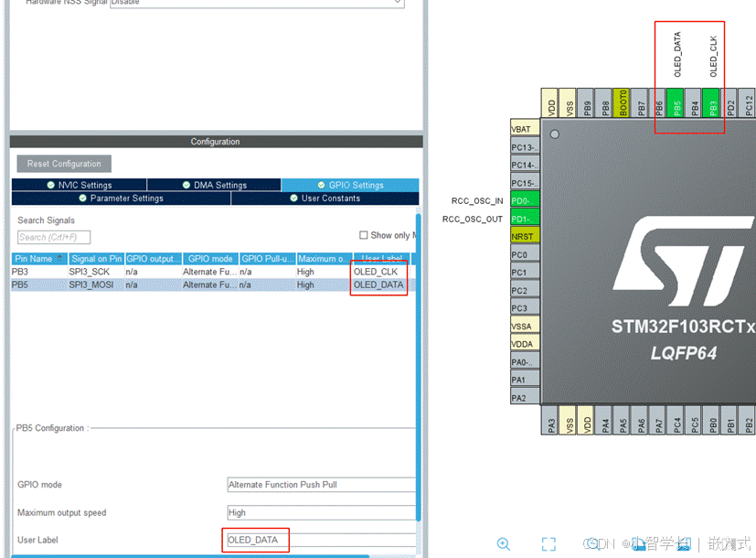Select pin PC13 on the chip
The width and height of the screenshot is (756, 558).
pos(525,147)
